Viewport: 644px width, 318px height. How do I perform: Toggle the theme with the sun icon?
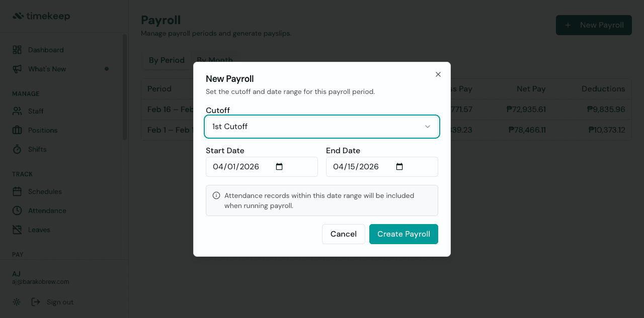tap(16, 301)
